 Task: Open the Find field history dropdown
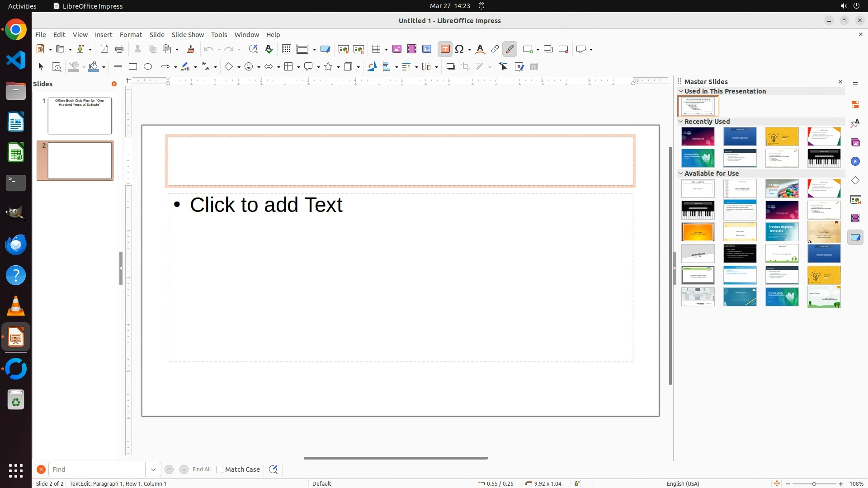tap(153, 469)
